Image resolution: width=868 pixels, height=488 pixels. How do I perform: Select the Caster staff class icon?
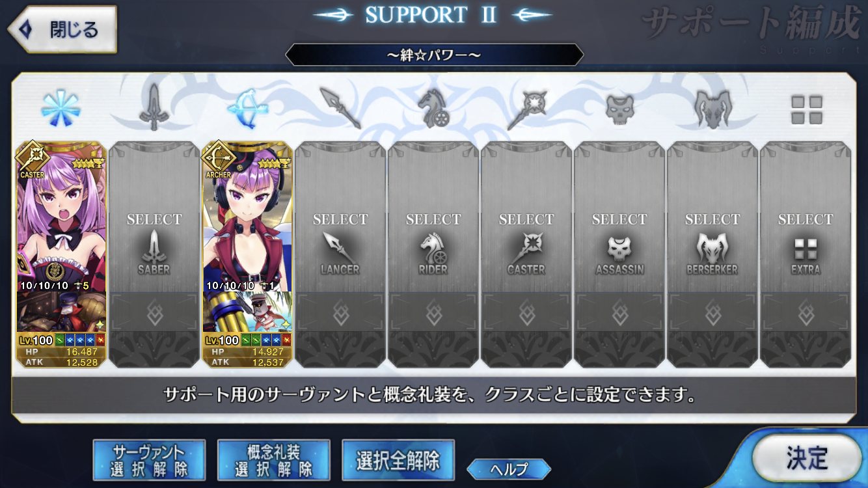tap(526, 109)
